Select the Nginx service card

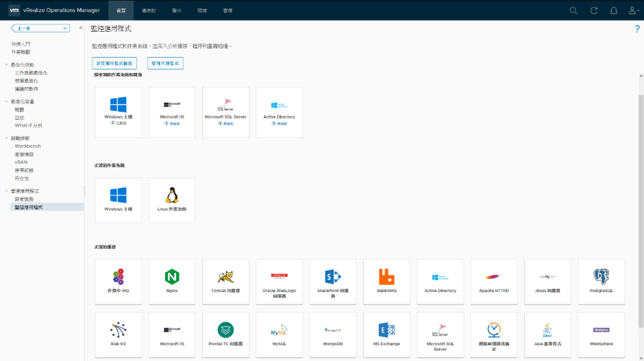coord(172,282)
